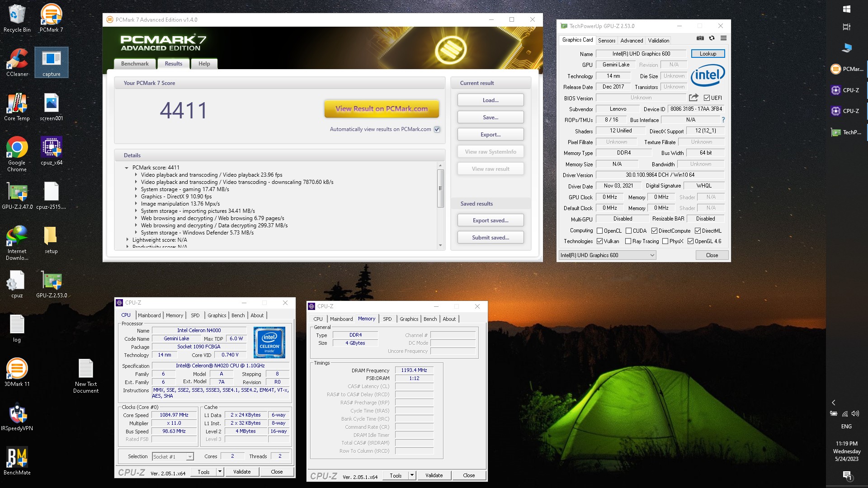Click the Submit saved... button

[491, 238]
